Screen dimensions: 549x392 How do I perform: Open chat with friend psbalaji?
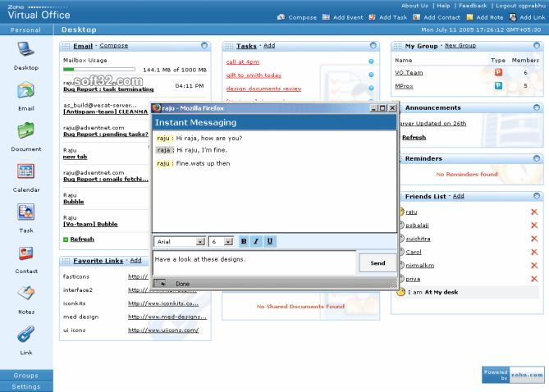tap(417, 226)
